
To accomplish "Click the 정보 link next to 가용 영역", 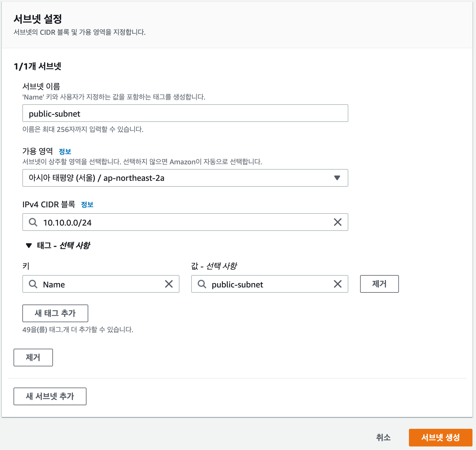I will tap(65, 151).
